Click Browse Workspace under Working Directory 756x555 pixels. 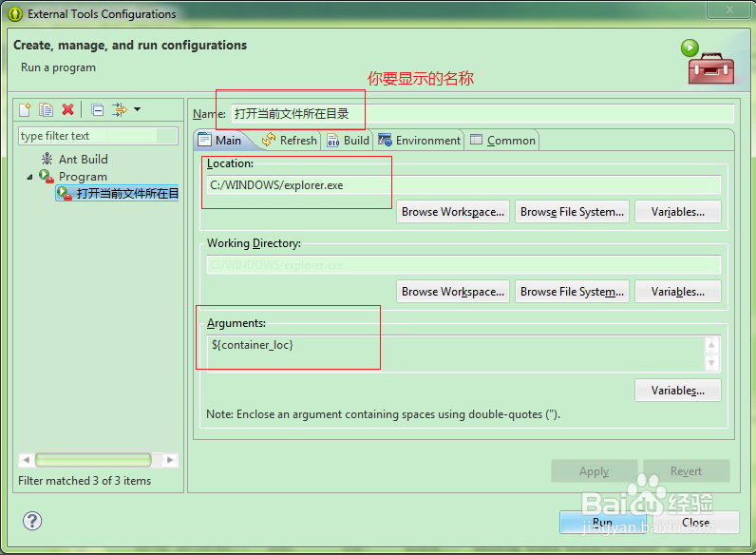click(453, 292)
